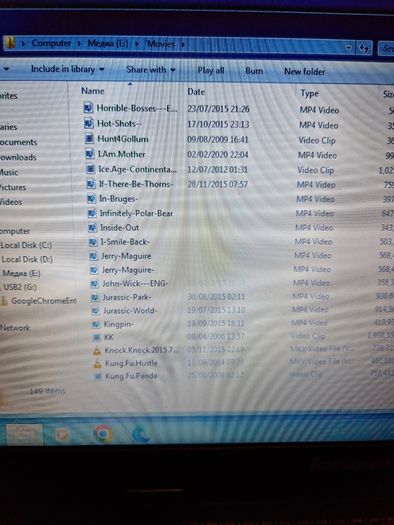394x525 pixels.
Task: Open the Share with dropdown
Action: coord(151,70)
